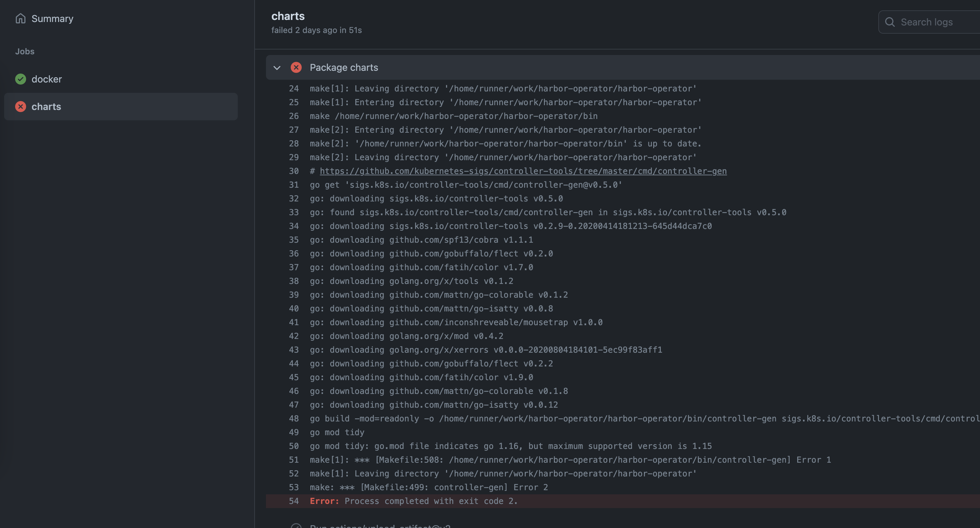980x528 pixels.
Task: Click the green check icon beside docker job
Action: coord(21,79)
